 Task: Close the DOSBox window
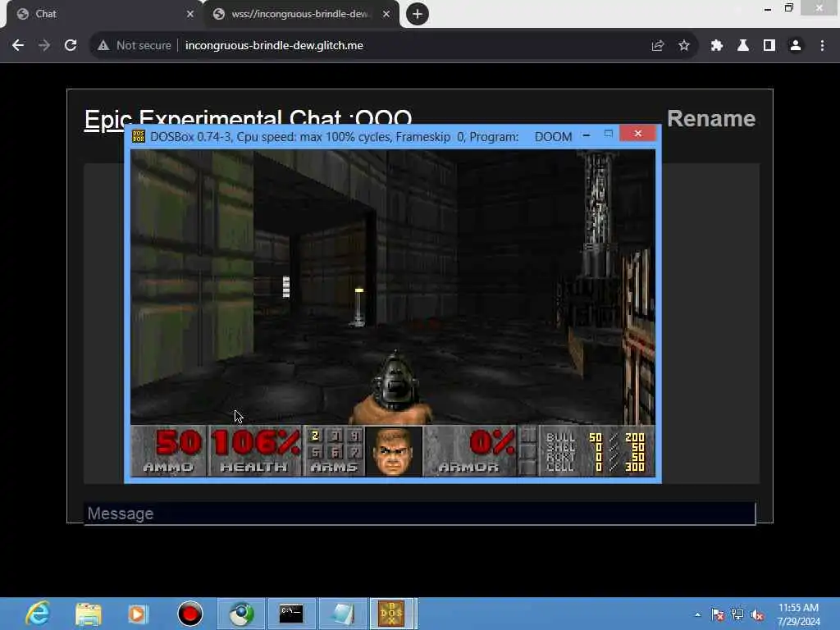click(x=637, y=134)
